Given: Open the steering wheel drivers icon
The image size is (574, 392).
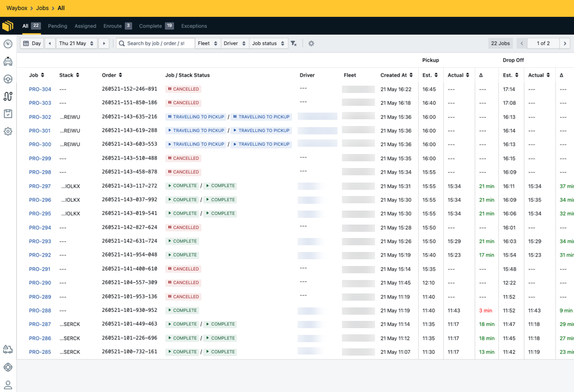Looking at the screenshot, I should [x=8, y=79].
